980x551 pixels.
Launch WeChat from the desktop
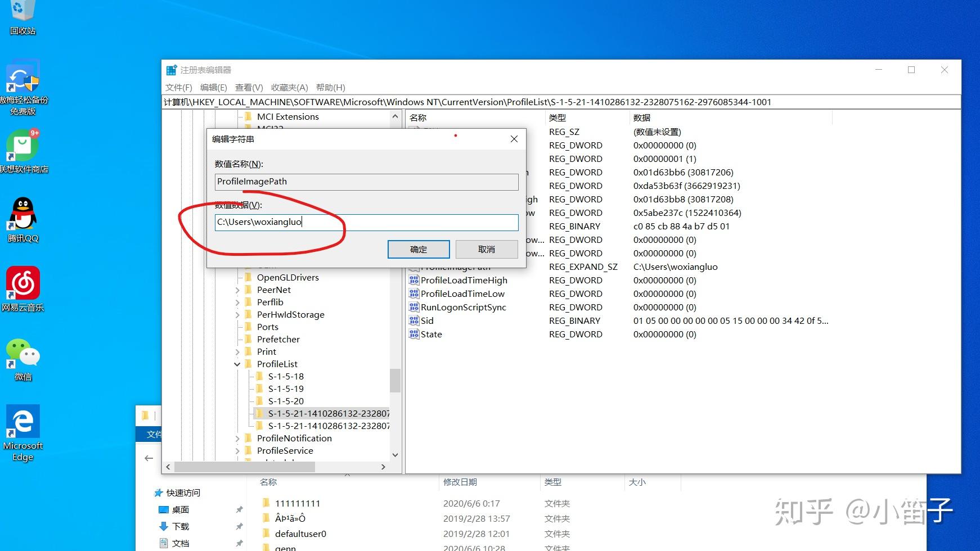coord(23,359)
